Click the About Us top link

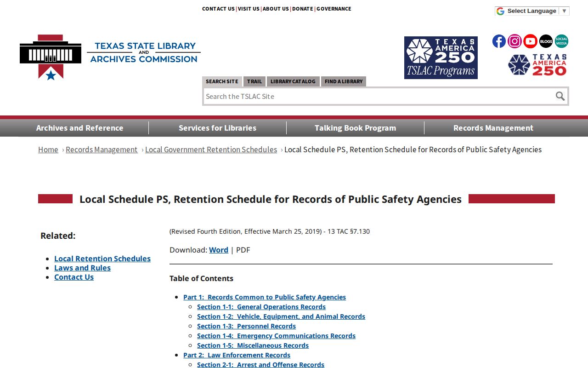[276, 9]
